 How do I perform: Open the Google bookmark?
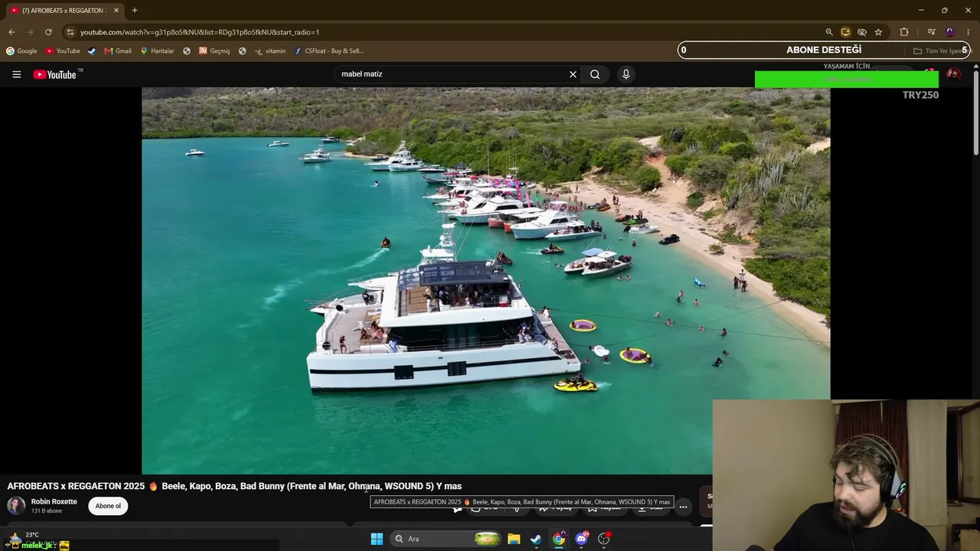(x=21, y=51)
